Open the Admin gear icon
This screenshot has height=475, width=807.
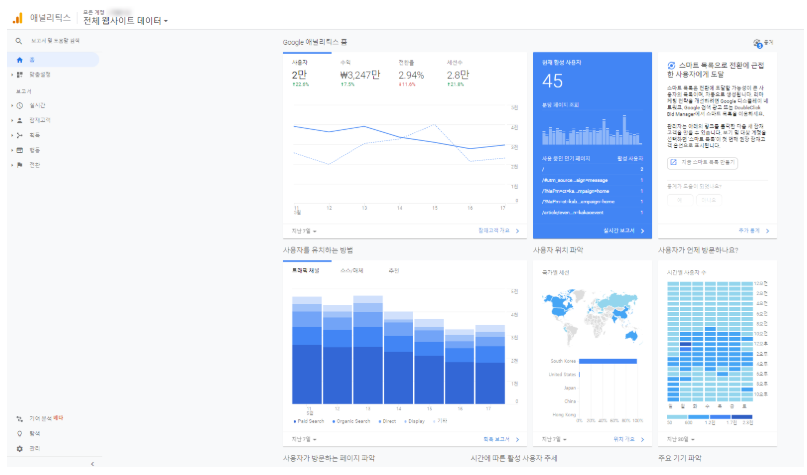(20, 449)
